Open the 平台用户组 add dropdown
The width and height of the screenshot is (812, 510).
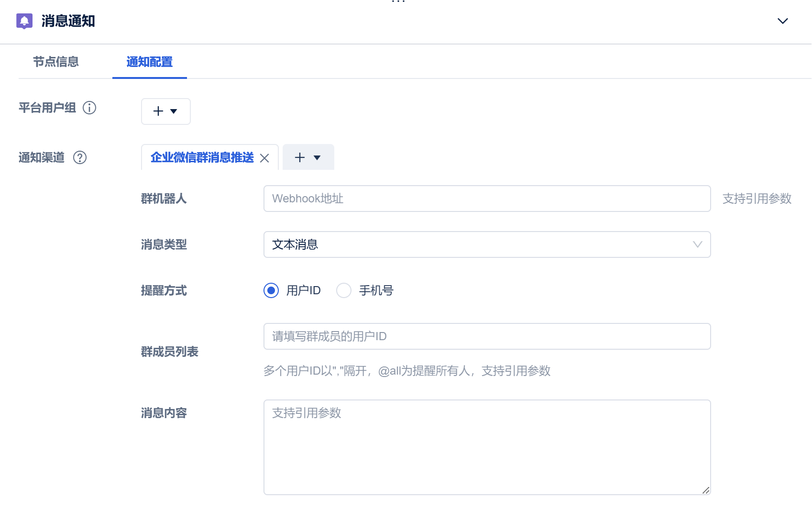click(x=166, y=111)
